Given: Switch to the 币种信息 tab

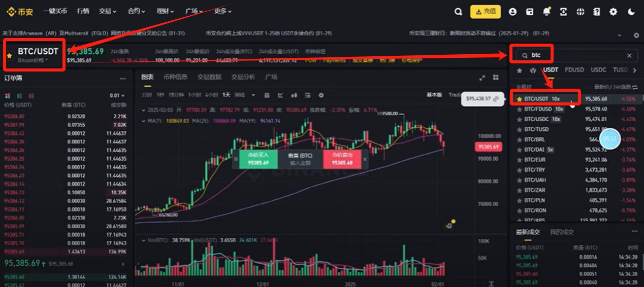Looking at the screenshot, I should [175, 77].
